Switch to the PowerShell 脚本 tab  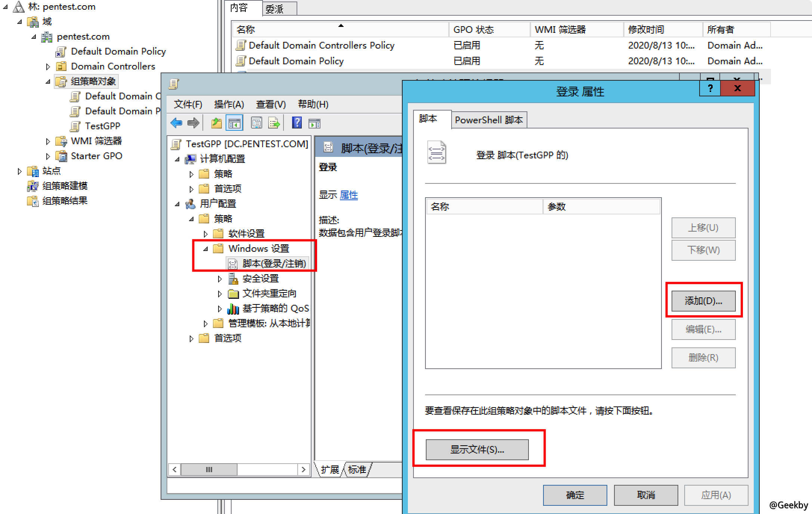(x=489, y=120)
